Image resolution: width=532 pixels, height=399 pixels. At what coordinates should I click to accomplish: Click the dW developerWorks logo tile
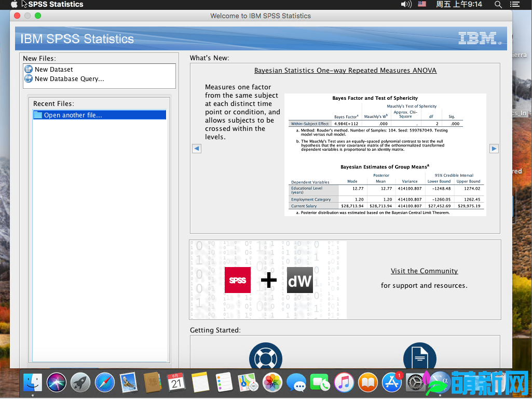[300, 280]
